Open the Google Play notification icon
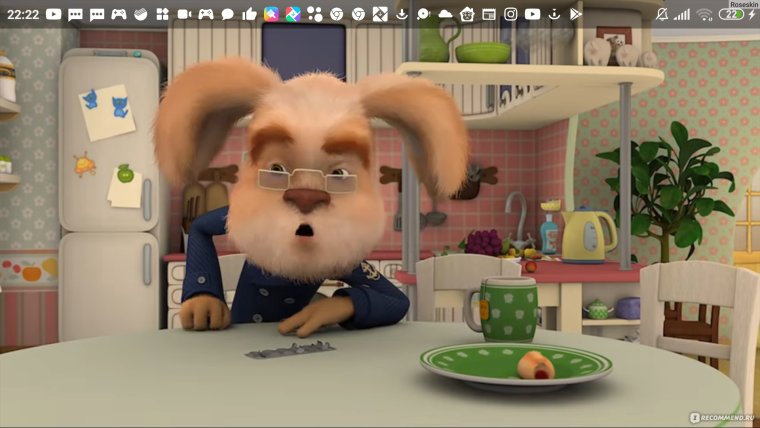Screen dimensions: 760x428 (x=576, y=14)
